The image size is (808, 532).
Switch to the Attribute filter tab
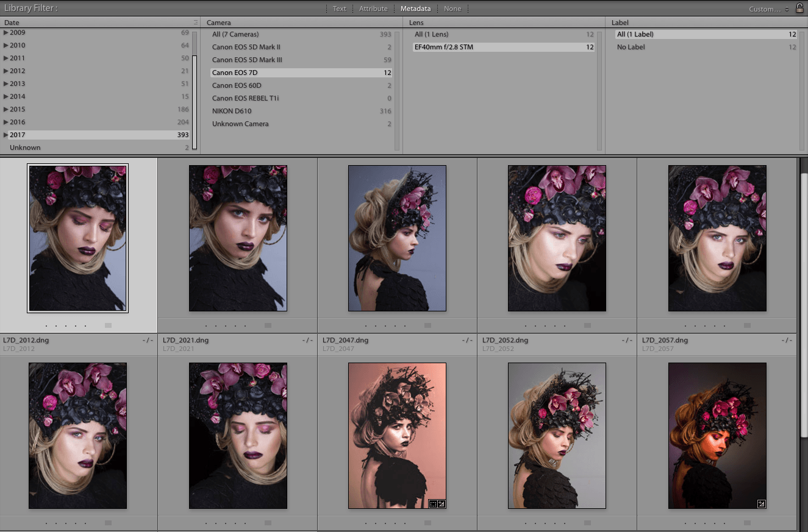click(373, 9)
